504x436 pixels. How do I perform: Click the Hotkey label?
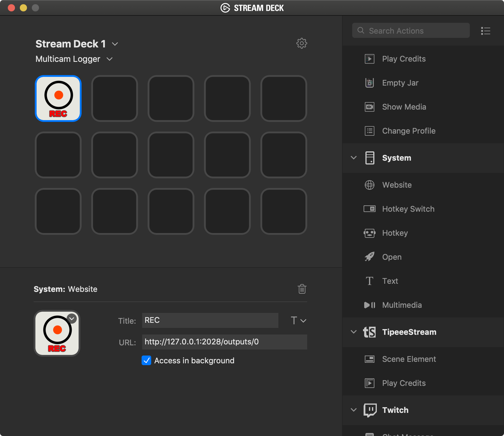[x=395, y=233]
